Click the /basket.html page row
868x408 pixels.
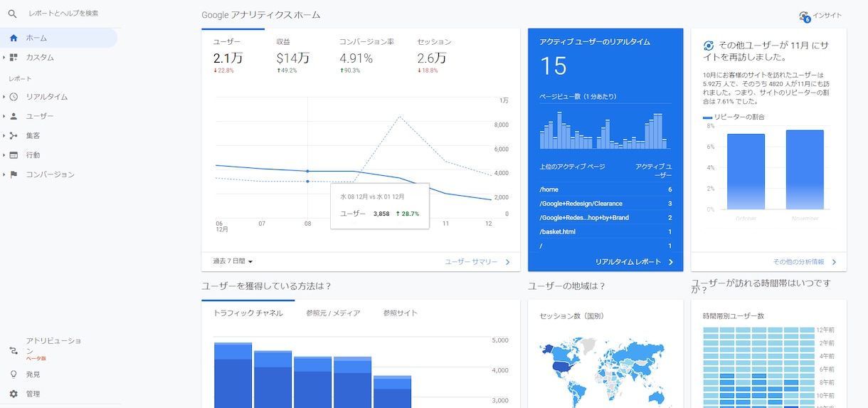click(605, 232)
